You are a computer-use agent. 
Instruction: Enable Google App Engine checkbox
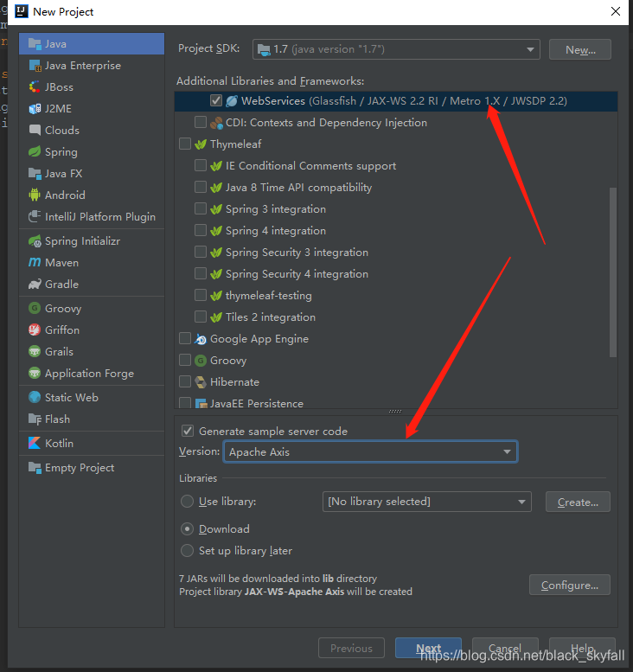coord(185,338)
